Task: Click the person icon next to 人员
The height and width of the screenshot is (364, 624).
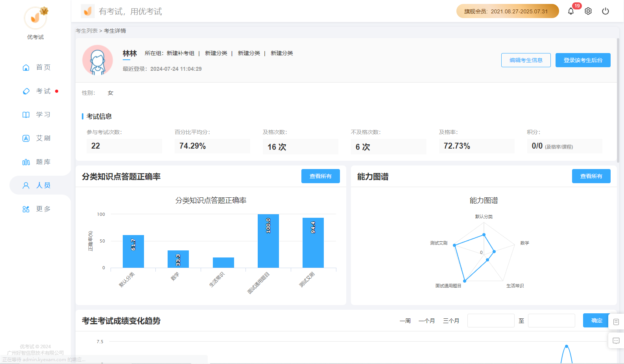Action: coord(26,186)
